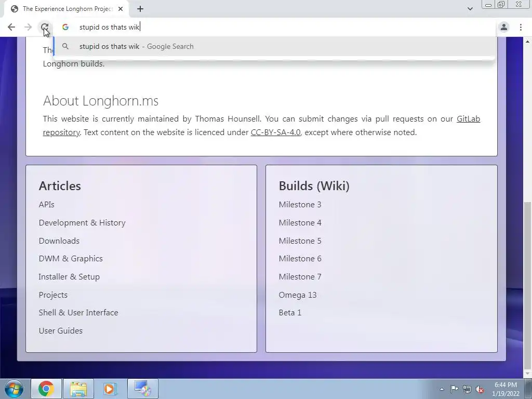Open the Installer & Setup article
Image resolution: width=532 pixels, height=399 pixels.
69,277
